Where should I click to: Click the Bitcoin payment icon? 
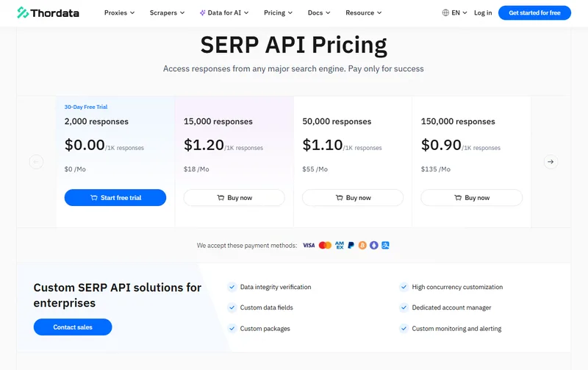tap(362, 246)
